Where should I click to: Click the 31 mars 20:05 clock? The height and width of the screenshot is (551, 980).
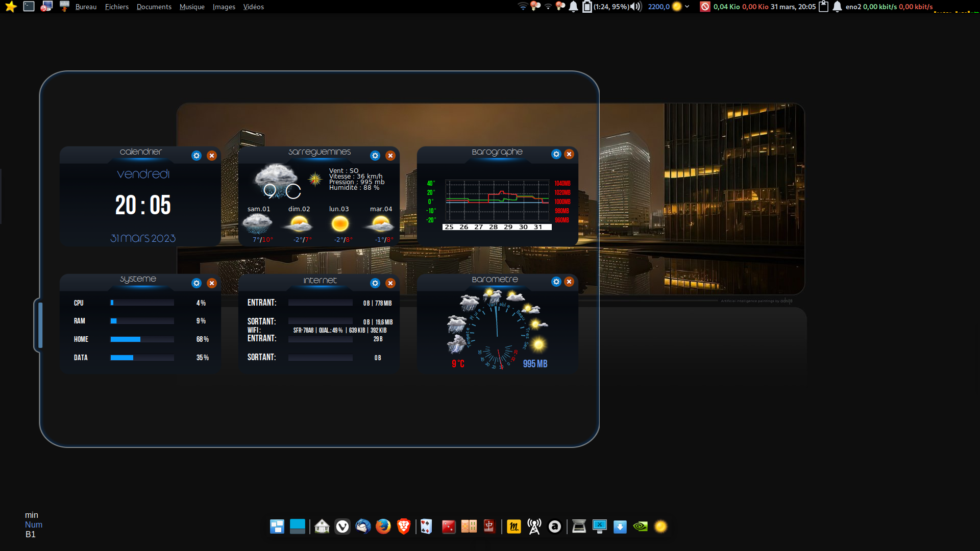(793, 7)
